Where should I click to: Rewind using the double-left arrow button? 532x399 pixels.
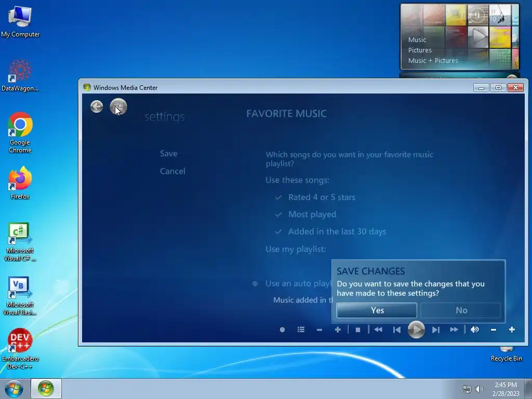[378, 329]
